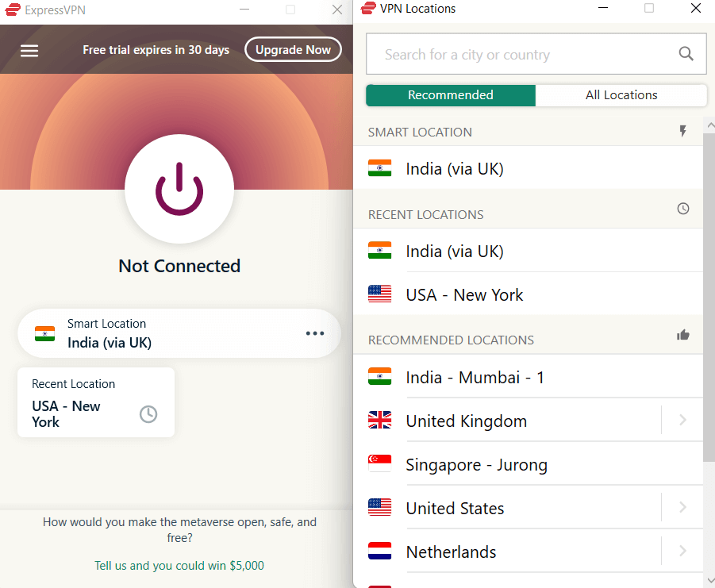Click the scrollbar up arrow in VPN Locations
Viewport: 715px width, 588px height.
tap(710, 125)
